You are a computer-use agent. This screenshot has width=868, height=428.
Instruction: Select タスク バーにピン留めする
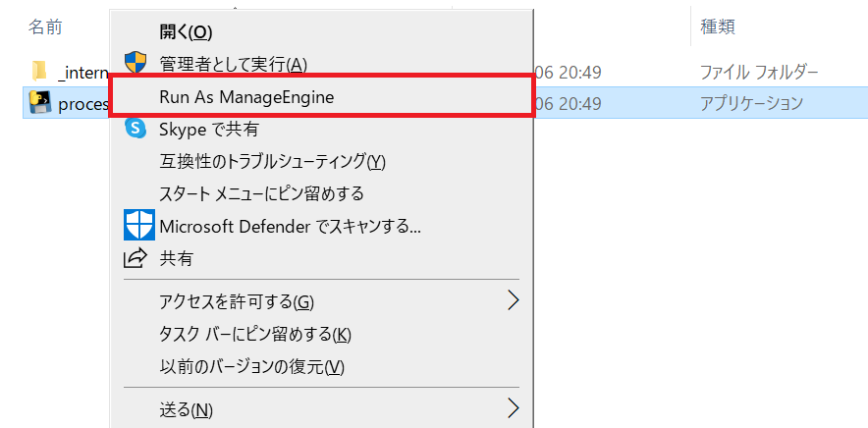point(254,334)
